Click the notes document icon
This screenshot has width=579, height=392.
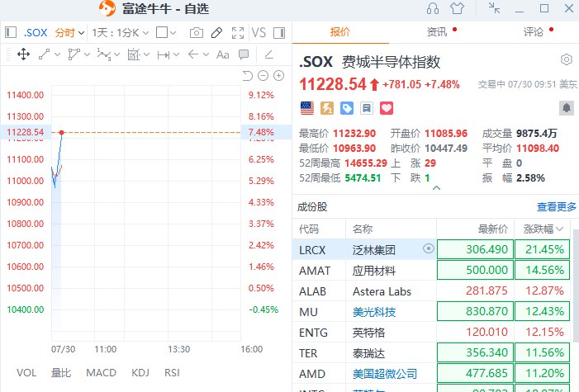click(367, 108)
